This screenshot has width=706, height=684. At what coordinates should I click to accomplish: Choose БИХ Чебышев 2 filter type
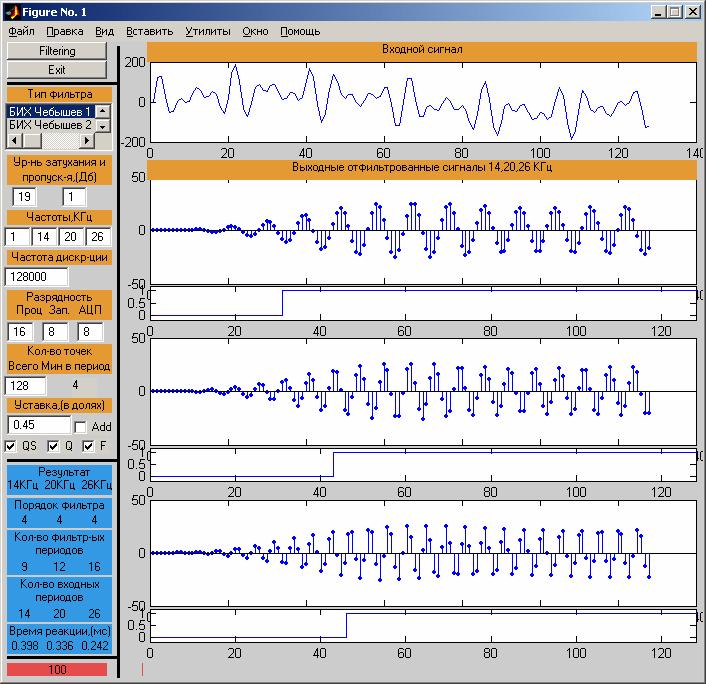click(x=50, y=125)
